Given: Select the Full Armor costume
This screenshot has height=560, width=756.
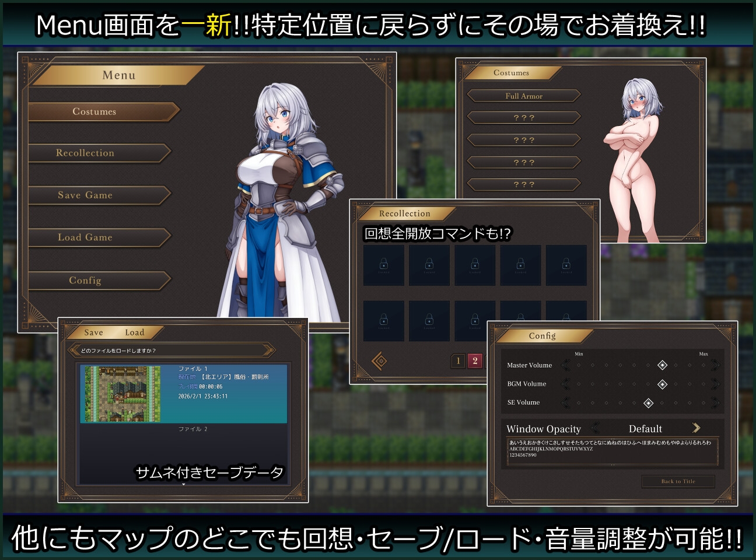Looking at the screenshot, I should tap(524, 96).
